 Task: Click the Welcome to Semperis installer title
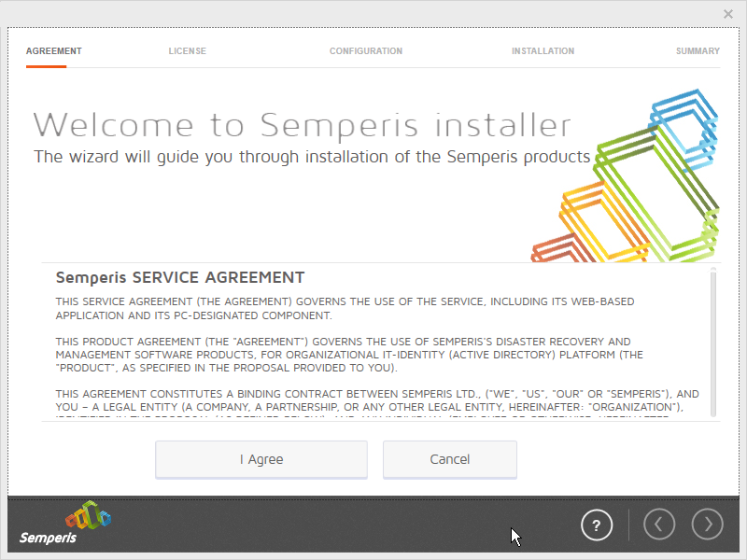coord(302,124)
